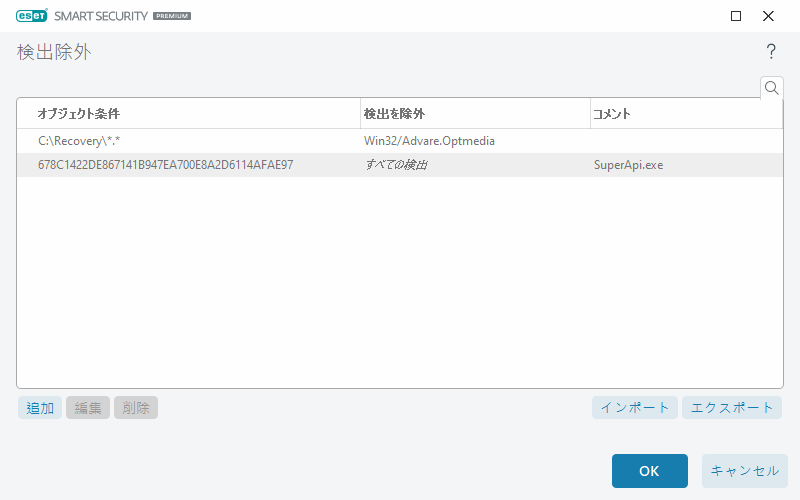The image size is (800, 500).
Task: Click the キャンセル (Cancel) button
Action: pyautogui.click(x=745, y=471)
